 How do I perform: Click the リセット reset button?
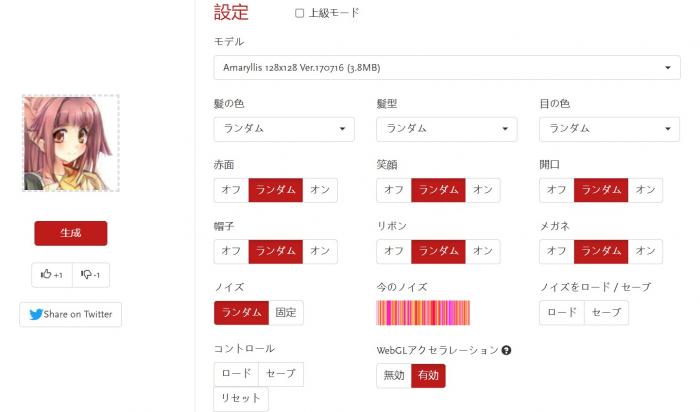[240, 398]
